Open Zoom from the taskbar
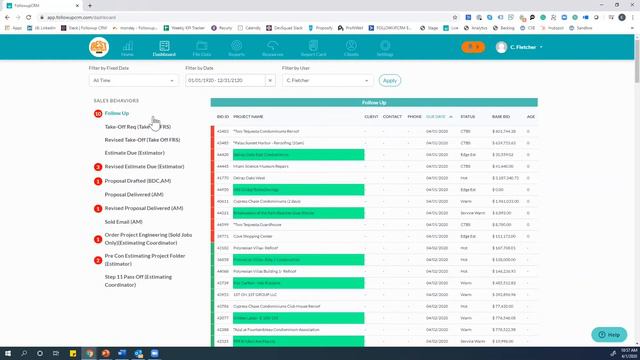The height and width of the screenshot is (360, 640). tap(154, 353)
